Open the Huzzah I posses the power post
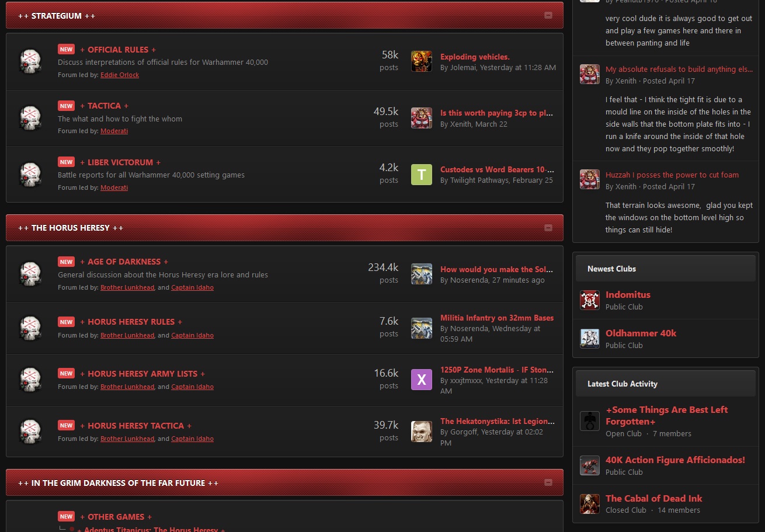 click(x=672, y=175)
